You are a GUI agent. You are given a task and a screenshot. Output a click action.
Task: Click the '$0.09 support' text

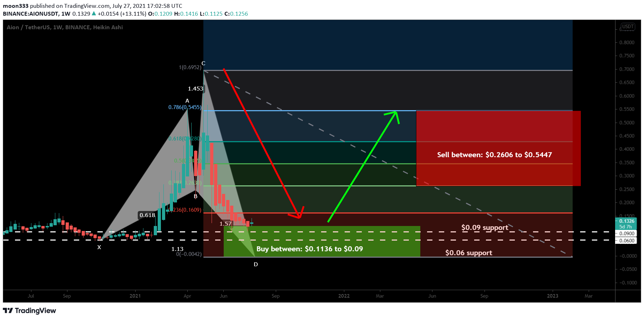tap(485, 227)
